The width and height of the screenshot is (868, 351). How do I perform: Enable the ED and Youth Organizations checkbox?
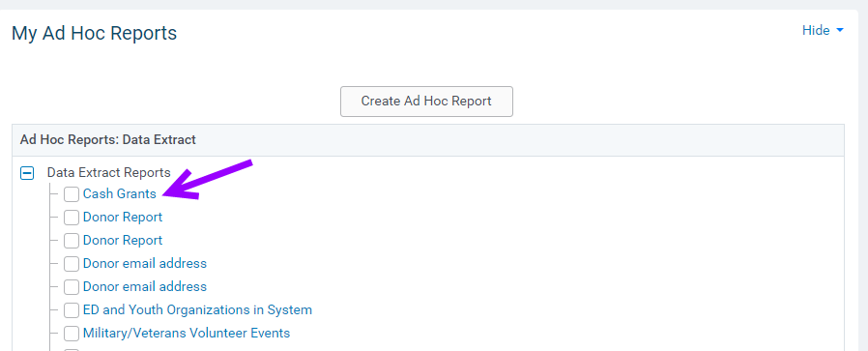(x=72, y=310)
